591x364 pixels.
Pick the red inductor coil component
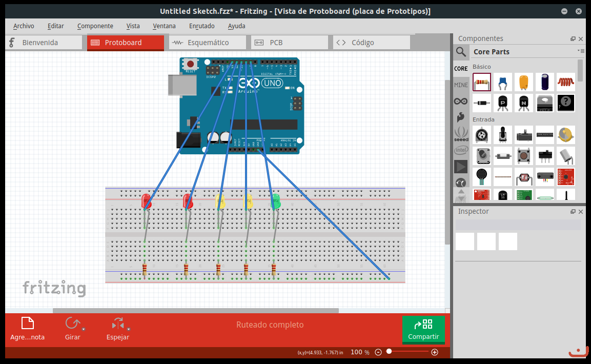pos(566,82)
